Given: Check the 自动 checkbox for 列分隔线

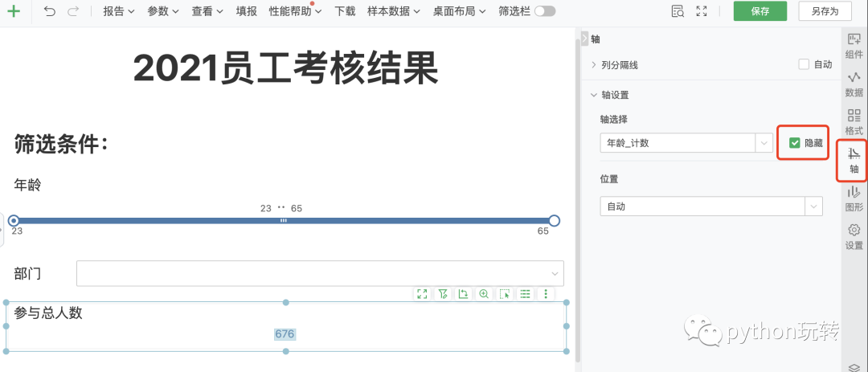Looking at the screenshot, I should pyautogui.click(x=804, y=64).
